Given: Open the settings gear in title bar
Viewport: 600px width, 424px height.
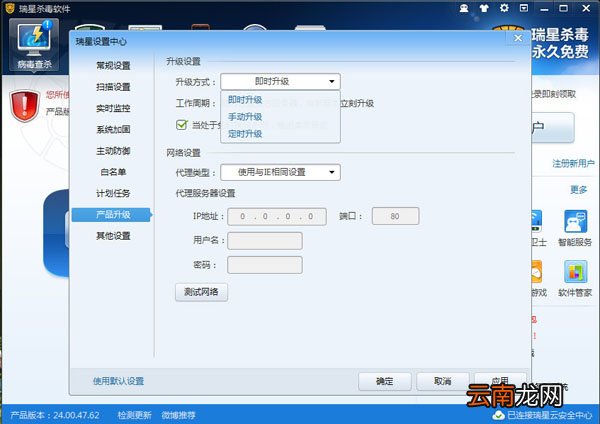Looking at the screenshot, I should pyautogui.click(x=504, y=8).
